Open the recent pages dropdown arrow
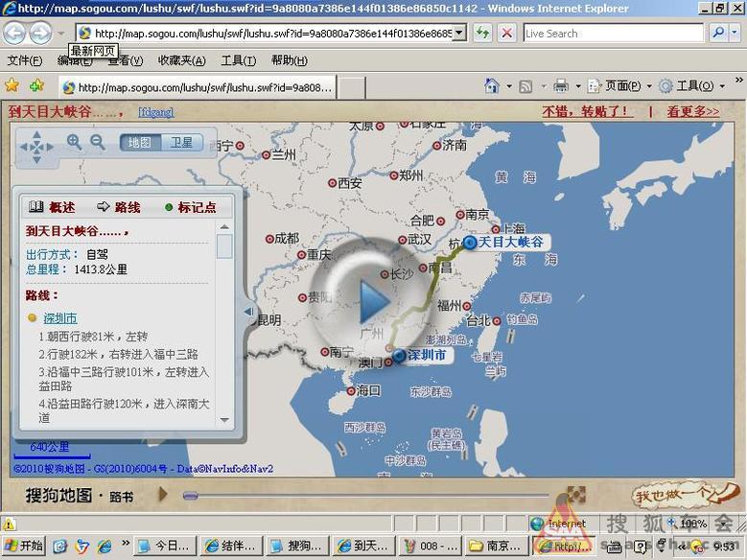The image size is (747, 560). tap(61, 34)
